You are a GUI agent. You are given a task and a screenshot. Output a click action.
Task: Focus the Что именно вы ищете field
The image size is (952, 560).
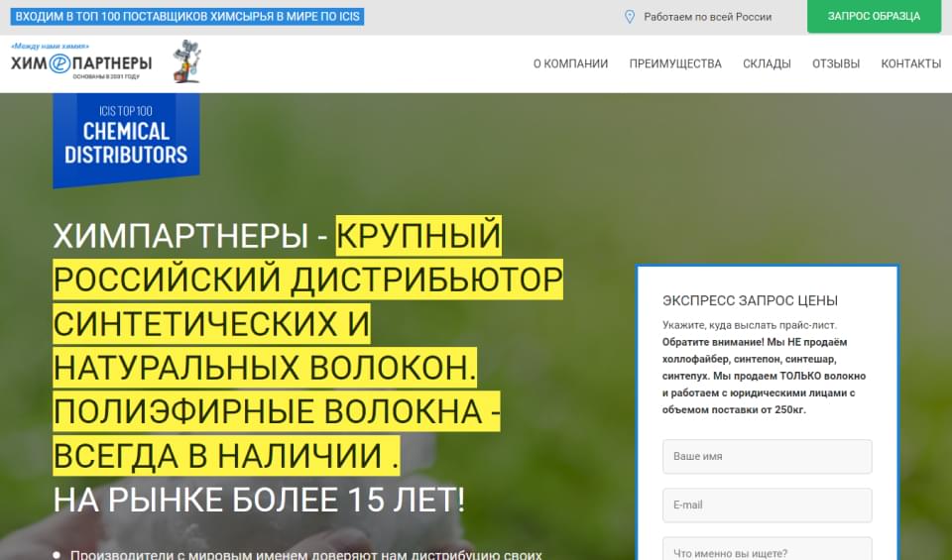[x=768, y=549]
